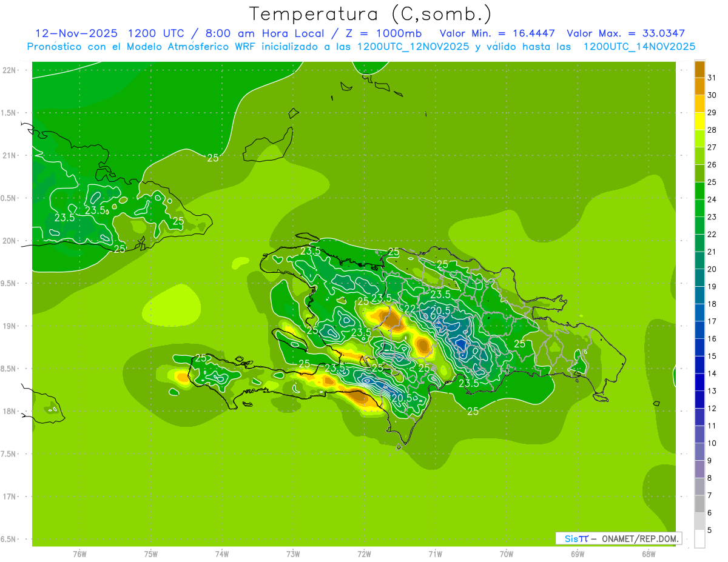Image resolution: width=728 pixels, height=562 pixels.
Task: Click legend value 27
Action: pos(712,147)
